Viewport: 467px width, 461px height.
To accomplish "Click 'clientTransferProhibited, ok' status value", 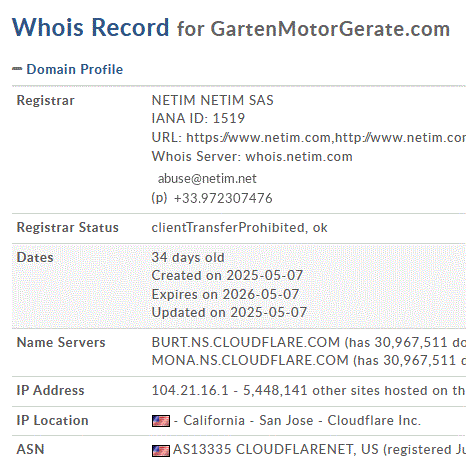I will 239,228.
